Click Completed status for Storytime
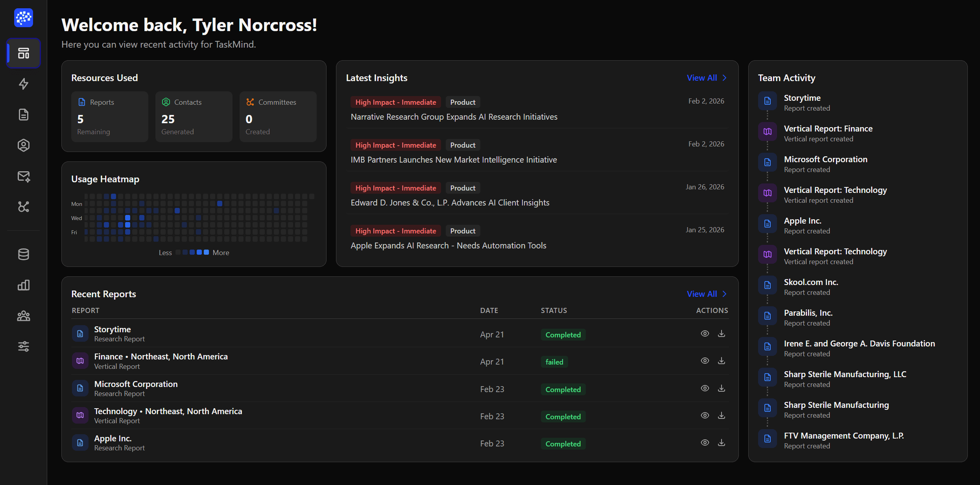The height and width of the screenshot is (485, 980). (563, 335)
